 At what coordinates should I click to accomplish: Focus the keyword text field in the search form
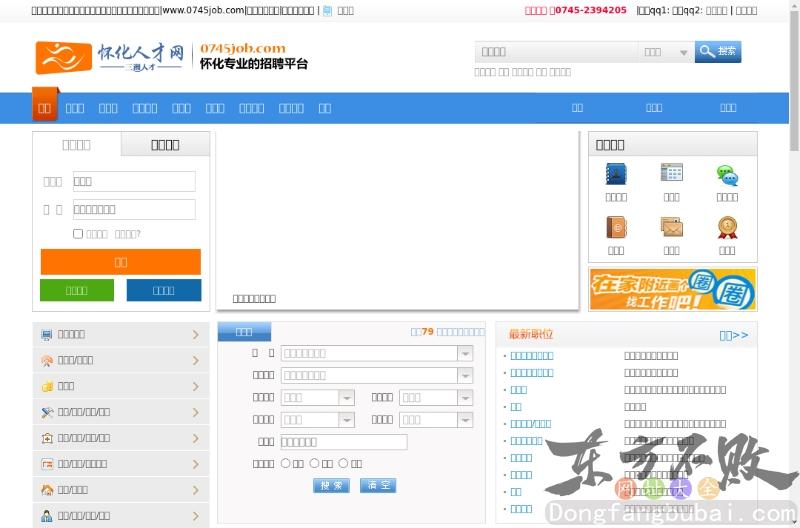tap(344, 442)
